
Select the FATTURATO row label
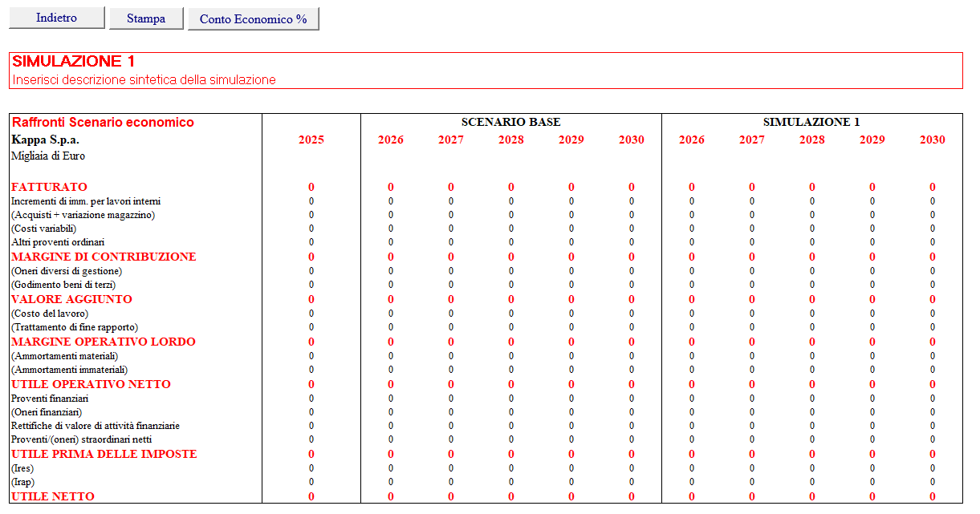49,187
